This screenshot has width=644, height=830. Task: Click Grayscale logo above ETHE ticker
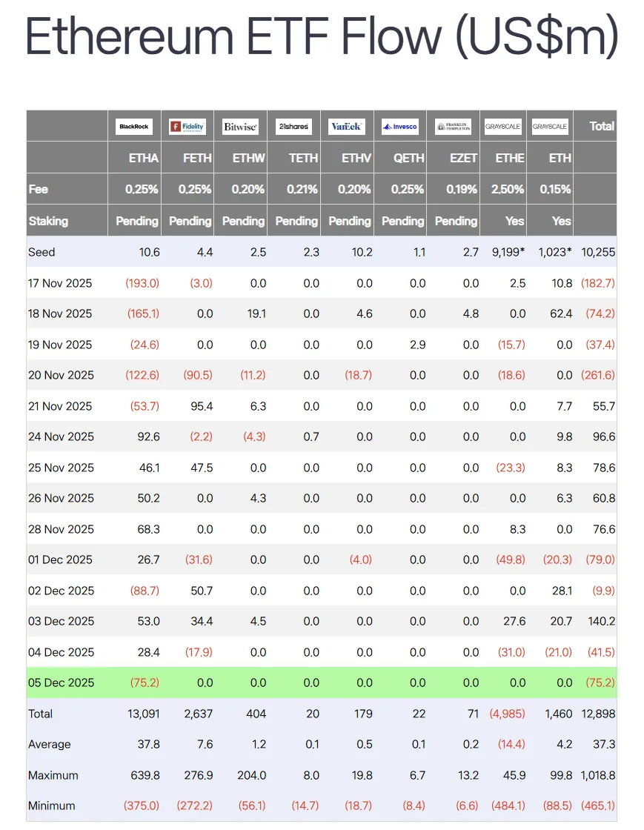tap(505, 127)
